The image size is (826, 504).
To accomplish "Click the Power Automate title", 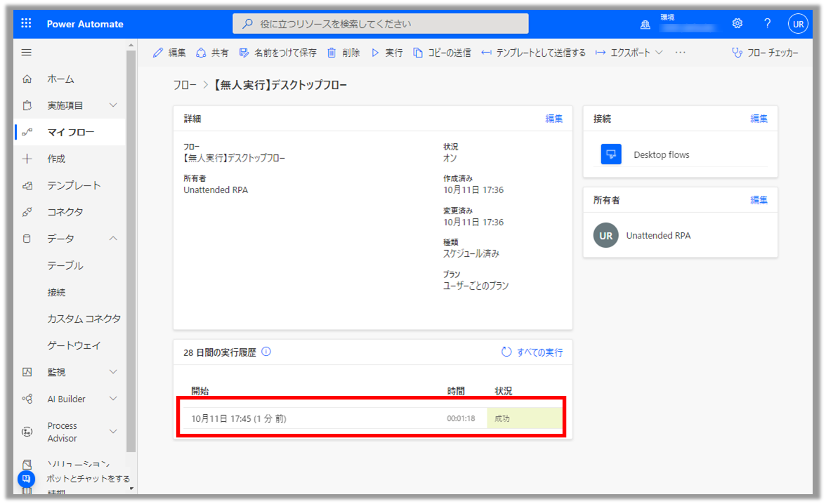I will tap(85, 25).
